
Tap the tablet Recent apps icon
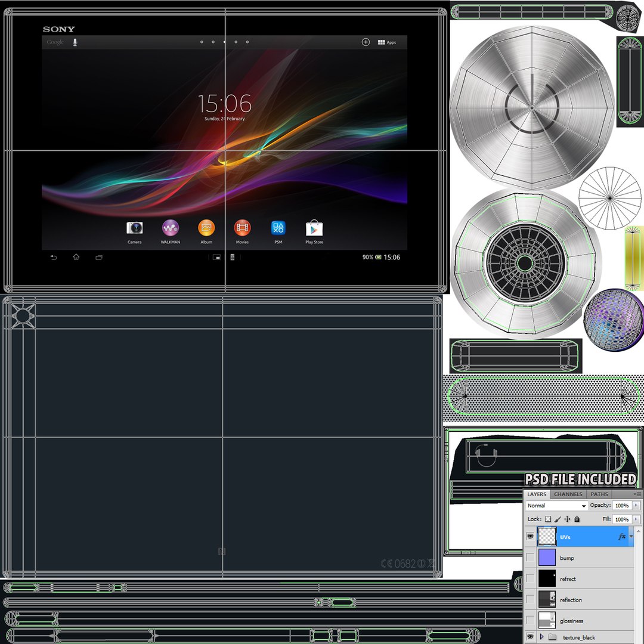click(98, 258)
